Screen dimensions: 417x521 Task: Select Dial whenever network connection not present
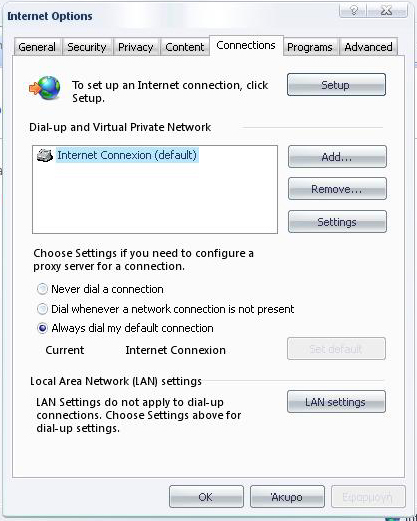click(x=42, y=309)
